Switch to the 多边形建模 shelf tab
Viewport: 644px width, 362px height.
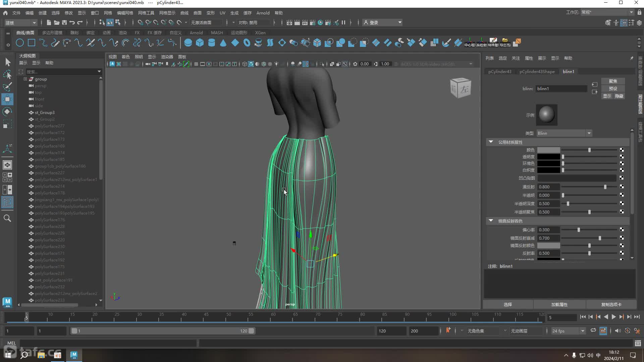pos(52,33)
